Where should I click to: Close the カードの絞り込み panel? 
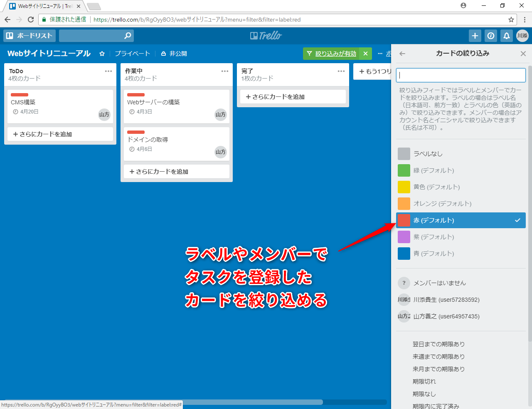tap(523, 54)
